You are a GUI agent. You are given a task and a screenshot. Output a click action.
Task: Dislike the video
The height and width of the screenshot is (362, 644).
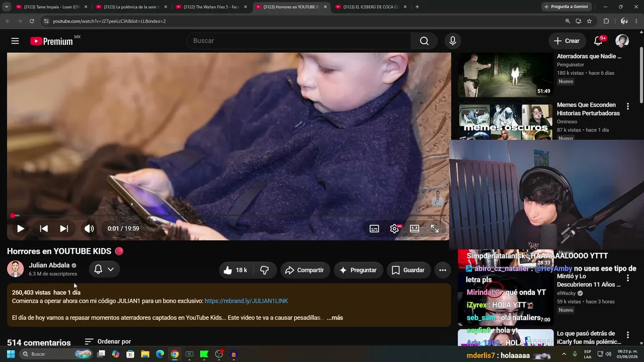coord(264,270)
